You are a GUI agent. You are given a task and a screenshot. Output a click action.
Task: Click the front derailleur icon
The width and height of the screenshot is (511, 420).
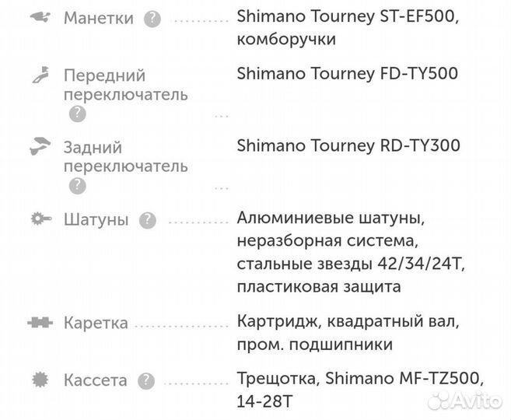click(x=38, y=75)
